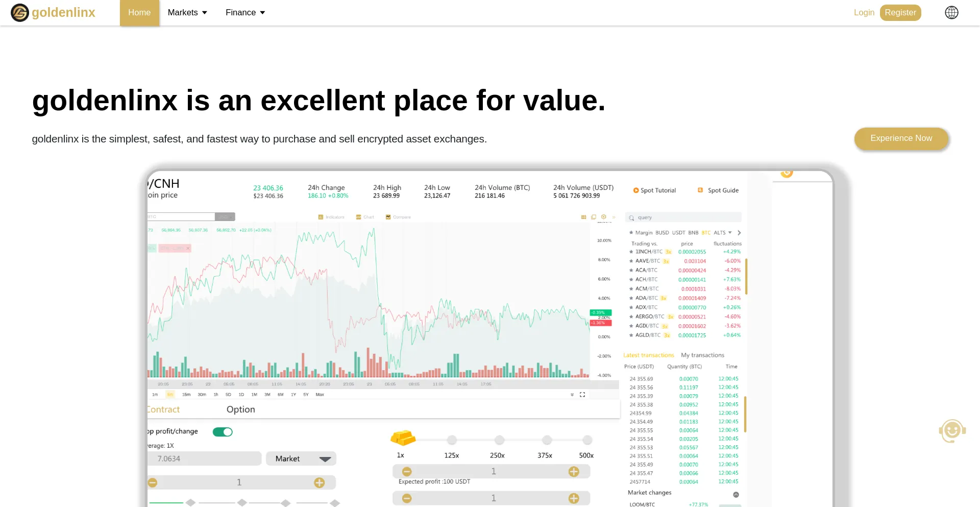Click the trading pairs list scrollbar
980x507 pixels.
[x=746, y=276]
